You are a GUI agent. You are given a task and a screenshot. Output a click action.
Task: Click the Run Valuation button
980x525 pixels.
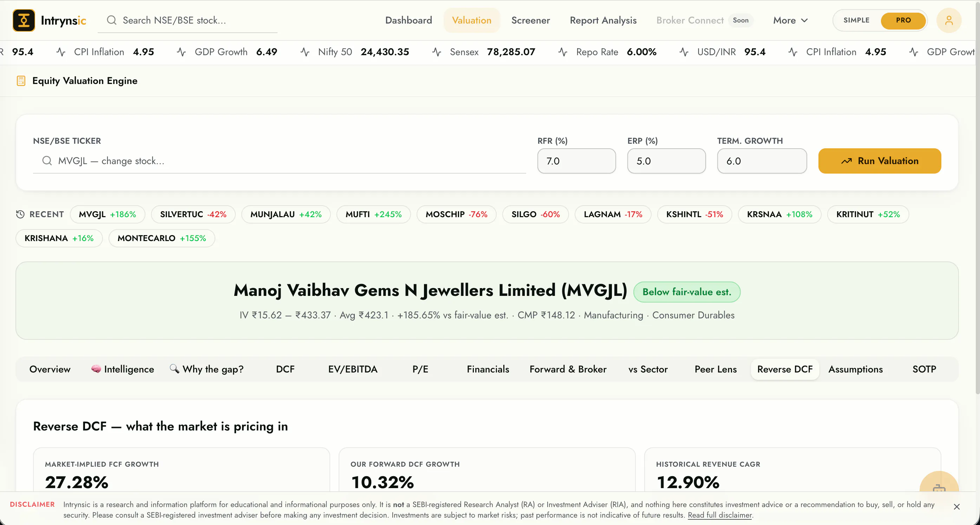click(x=880, y=161)
